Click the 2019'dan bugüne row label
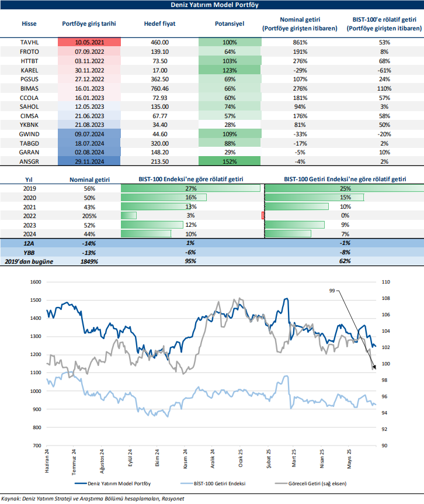 (29, 261)
